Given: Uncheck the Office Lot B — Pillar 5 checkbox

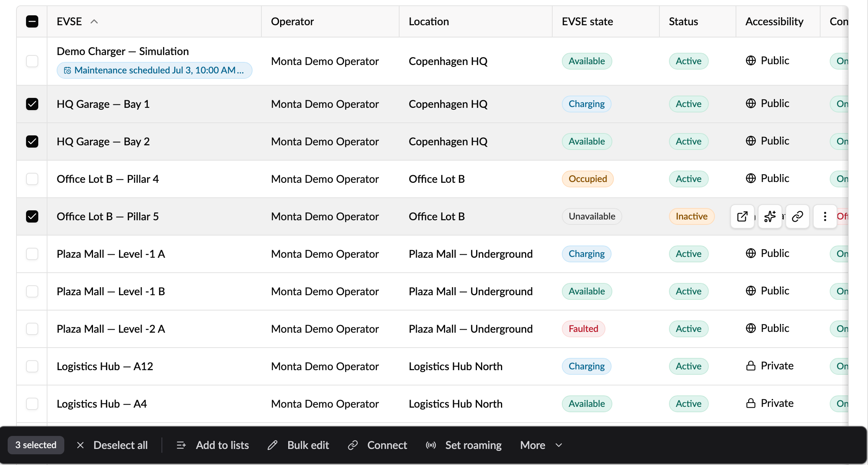Looking at the screenshot, I should (x=32, y=216).
